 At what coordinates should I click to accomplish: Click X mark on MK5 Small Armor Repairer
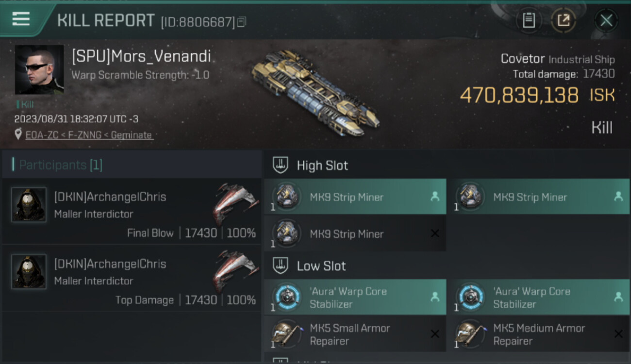(x=435, y=334)
